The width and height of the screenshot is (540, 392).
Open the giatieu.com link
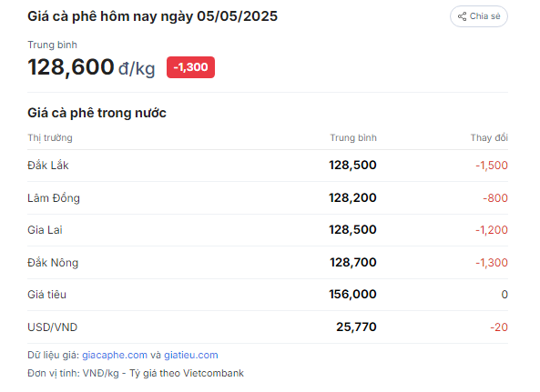click(191, 355)
